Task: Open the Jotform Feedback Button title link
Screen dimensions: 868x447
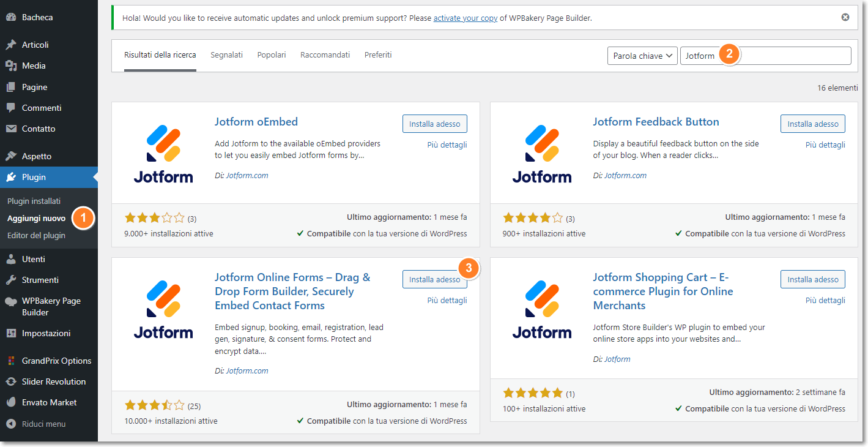Action: (656, 122)
